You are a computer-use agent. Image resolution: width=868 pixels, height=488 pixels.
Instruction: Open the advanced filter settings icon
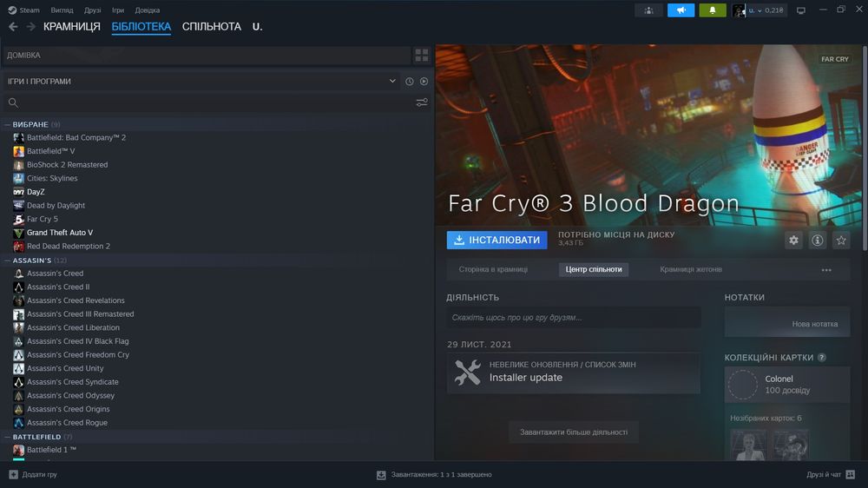tap(422, 102)
